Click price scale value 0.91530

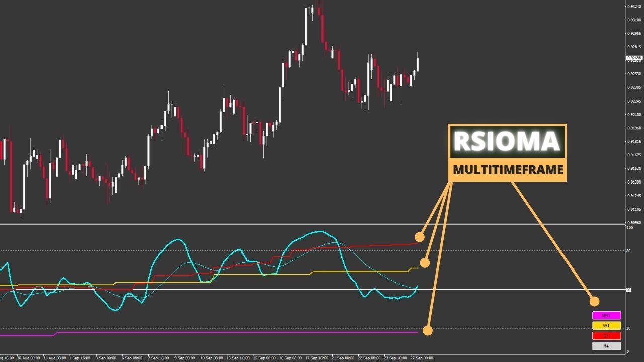tap(633, 168)
